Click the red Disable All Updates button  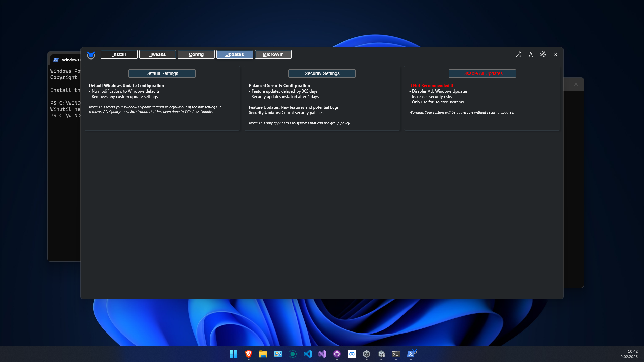482,73
